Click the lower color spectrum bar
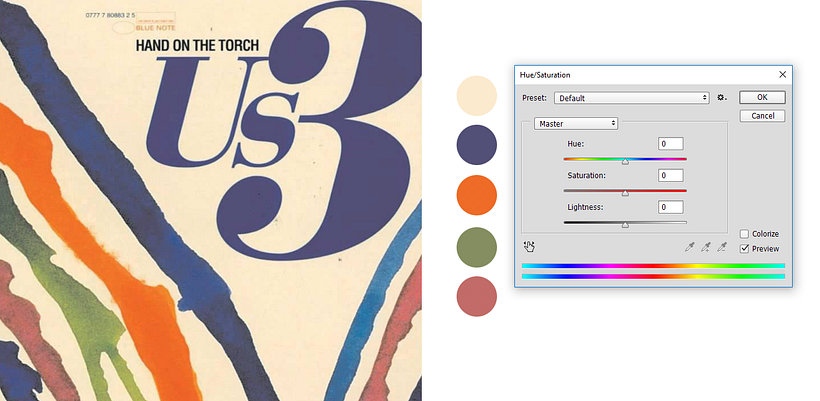820x401 pixels. [x=653, y=276]
